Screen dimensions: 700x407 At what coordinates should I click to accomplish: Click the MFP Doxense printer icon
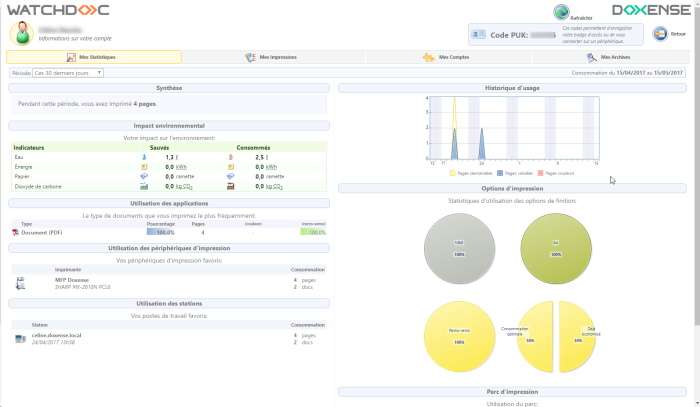[20, 283]
